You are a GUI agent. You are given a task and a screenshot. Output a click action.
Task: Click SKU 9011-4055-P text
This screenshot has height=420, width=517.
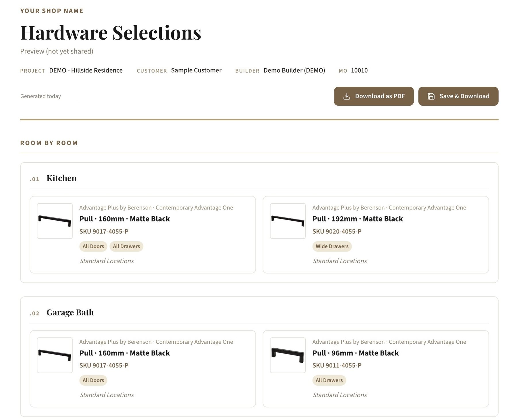coord(337,365)
